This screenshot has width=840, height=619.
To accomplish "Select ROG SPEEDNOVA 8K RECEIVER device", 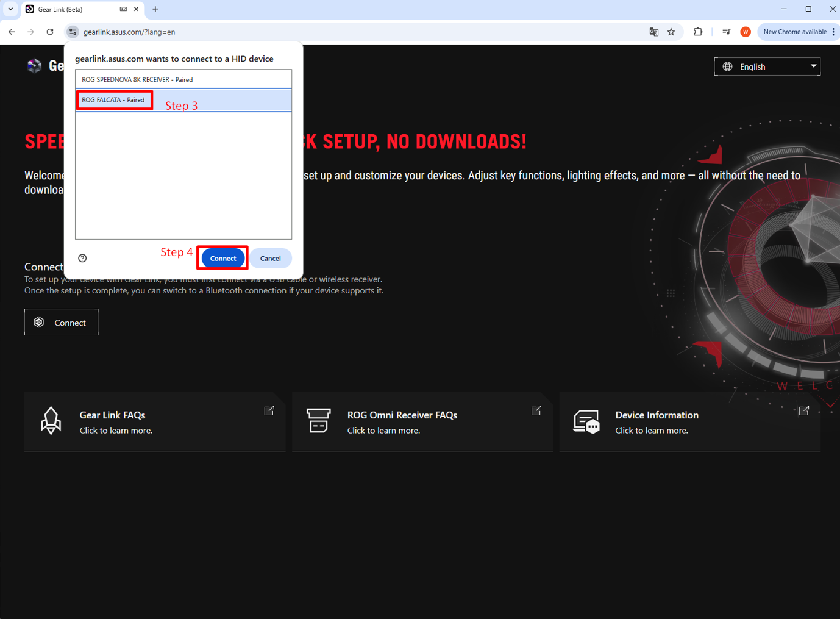I will [183, 79].
